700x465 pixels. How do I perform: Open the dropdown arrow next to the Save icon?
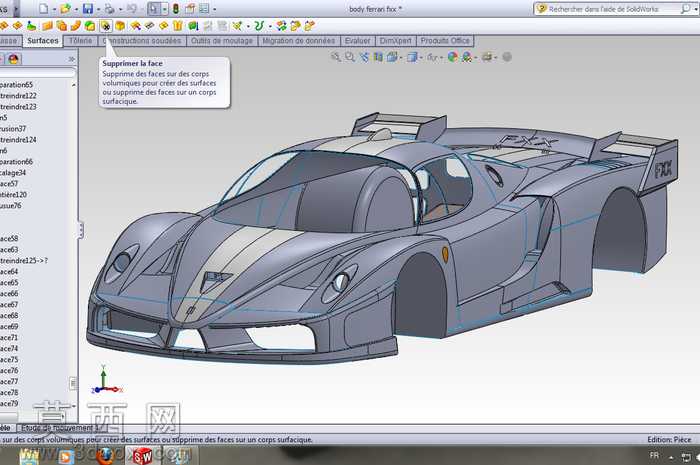tap(98, 8)
